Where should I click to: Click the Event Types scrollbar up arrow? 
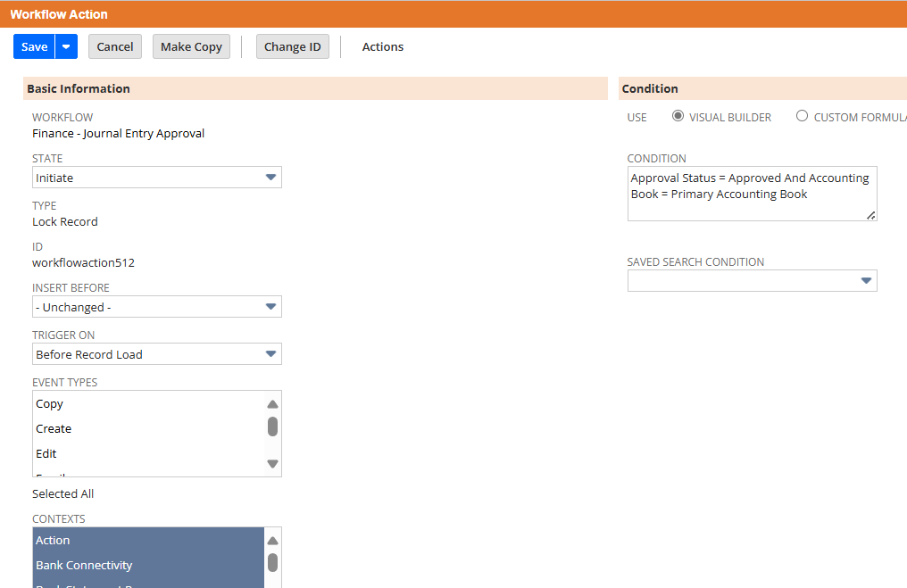[272, 403]
